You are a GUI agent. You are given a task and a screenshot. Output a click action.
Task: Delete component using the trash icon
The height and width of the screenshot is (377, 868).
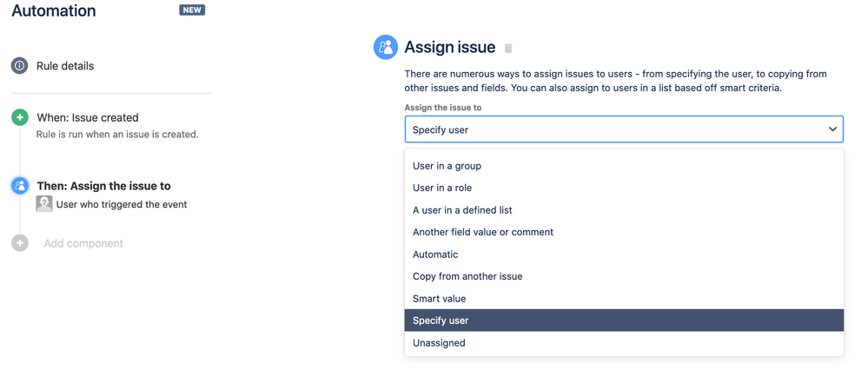(508, 49)
